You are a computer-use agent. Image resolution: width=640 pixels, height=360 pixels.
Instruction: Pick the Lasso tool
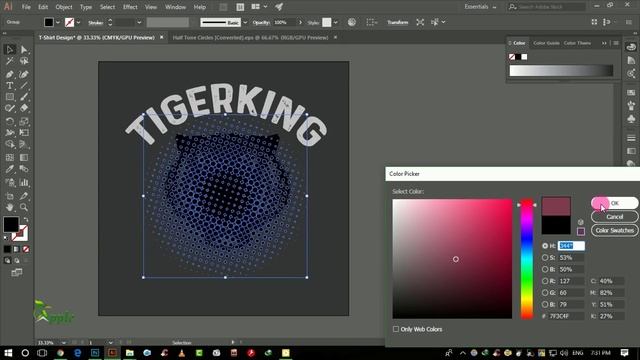[x=24, y=61]
